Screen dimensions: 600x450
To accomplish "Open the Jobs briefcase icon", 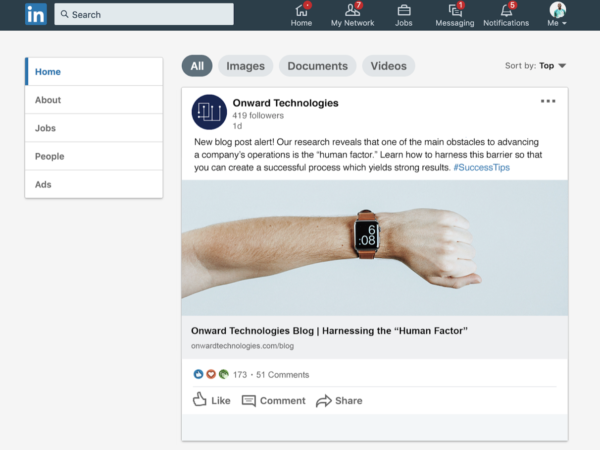I will pyautogui.click(x=404, y=10).
